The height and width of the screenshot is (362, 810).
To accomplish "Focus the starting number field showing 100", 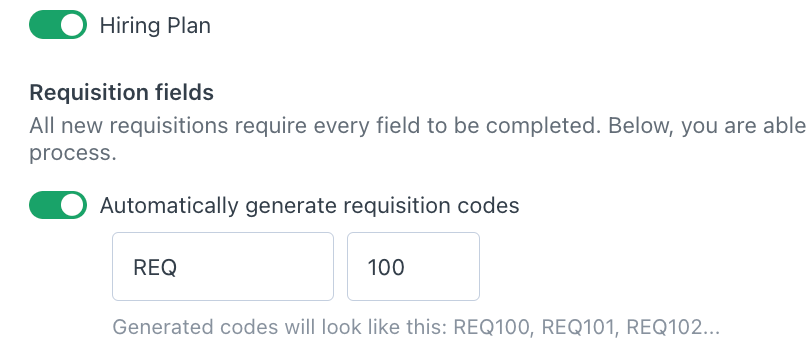I will 413,266.
